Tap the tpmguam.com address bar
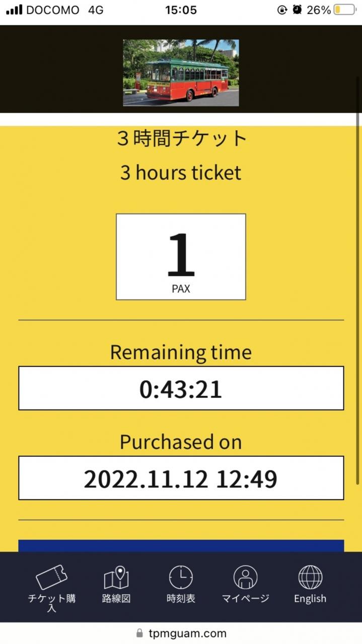Screen dimensions: 362x644 click(x=187, y=633)
